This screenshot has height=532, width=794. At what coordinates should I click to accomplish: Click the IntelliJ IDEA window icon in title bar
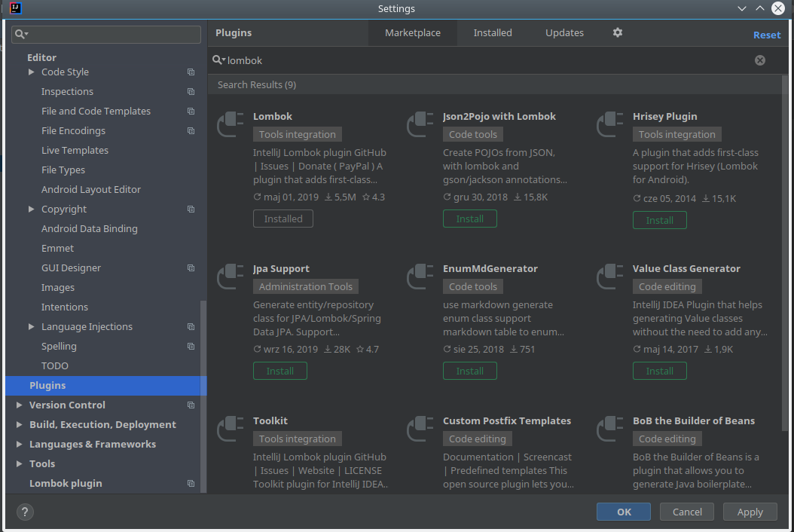[16, 8]
